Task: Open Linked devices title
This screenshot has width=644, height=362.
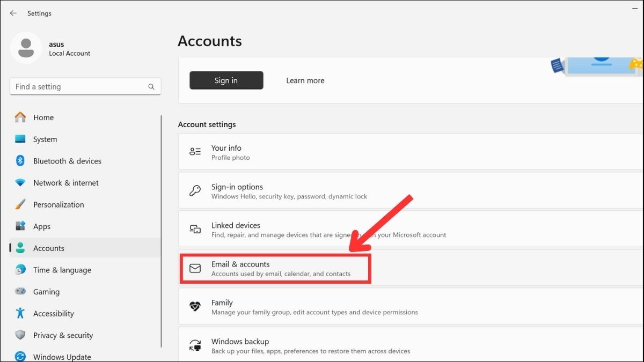Action: (236, 225)
